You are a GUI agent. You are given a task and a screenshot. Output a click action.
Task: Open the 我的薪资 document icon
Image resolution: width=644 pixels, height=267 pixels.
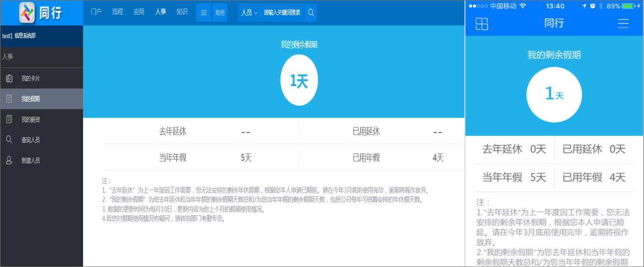[9, 119]
